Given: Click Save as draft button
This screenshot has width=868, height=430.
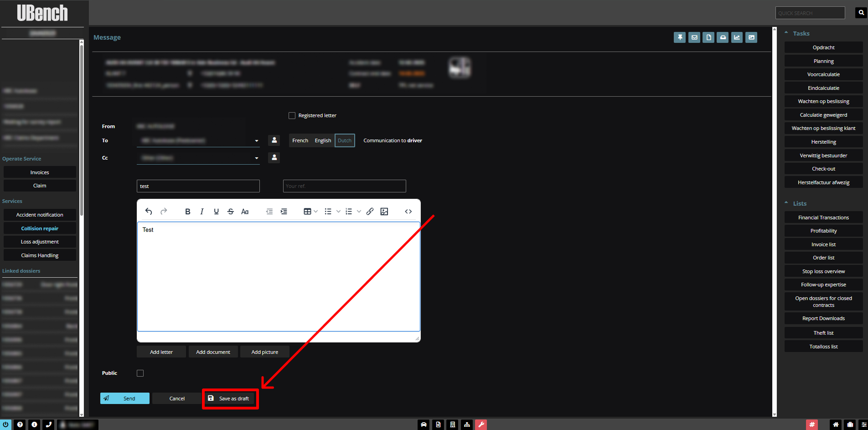Looking at the screenshot, I should click(230, 399).
